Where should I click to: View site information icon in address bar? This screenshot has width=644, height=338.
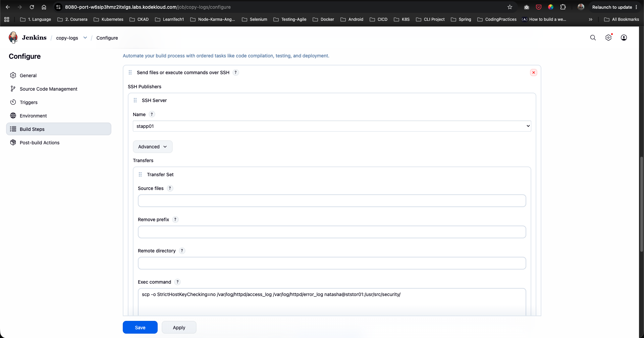pyautogui.click(x=58, y=7)
